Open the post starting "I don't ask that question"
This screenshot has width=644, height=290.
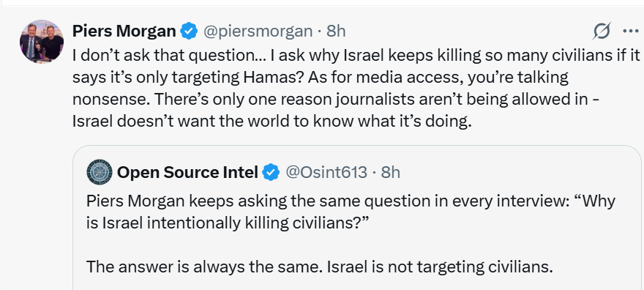click(x=356, y=88)
